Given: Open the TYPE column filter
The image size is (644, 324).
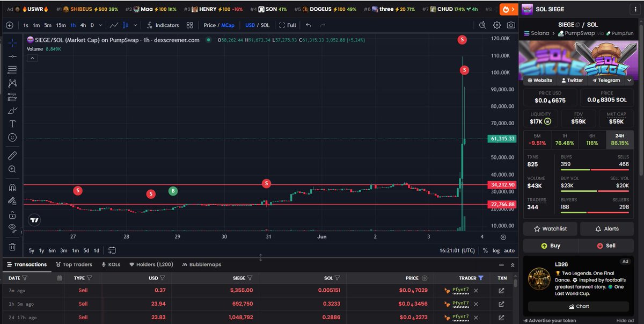Looking at the screenshot, I should pyautogui.click(x=90, y=278).
